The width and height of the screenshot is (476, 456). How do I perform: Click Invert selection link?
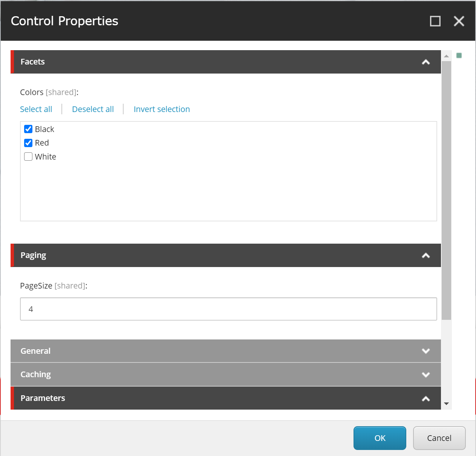(162, 109)
